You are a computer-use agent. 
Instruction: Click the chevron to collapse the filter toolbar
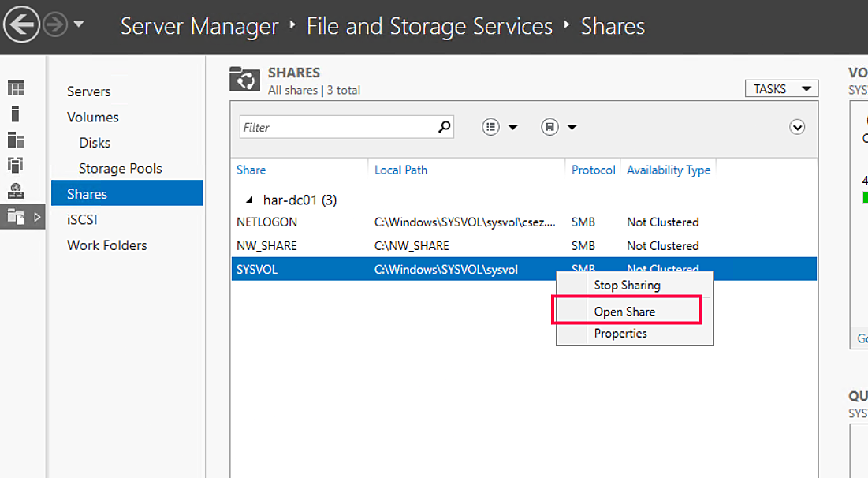coord(796,126)
